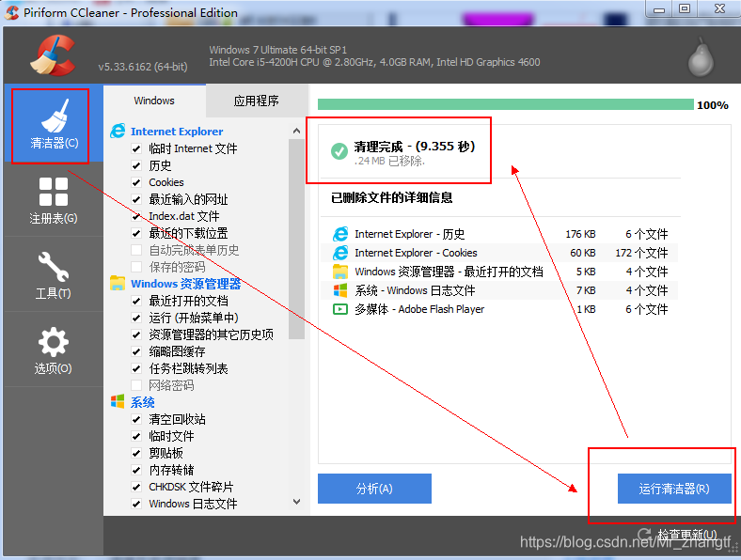The width and height of the screenshot is (741, 560).
Task: Click the pear logo in the header
Action: pos(701,57)
